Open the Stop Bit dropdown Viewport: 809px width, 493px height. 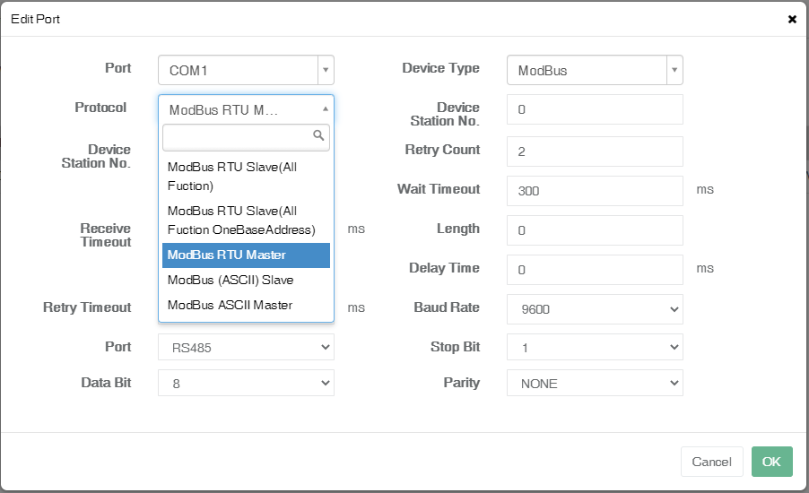point(594,347)
